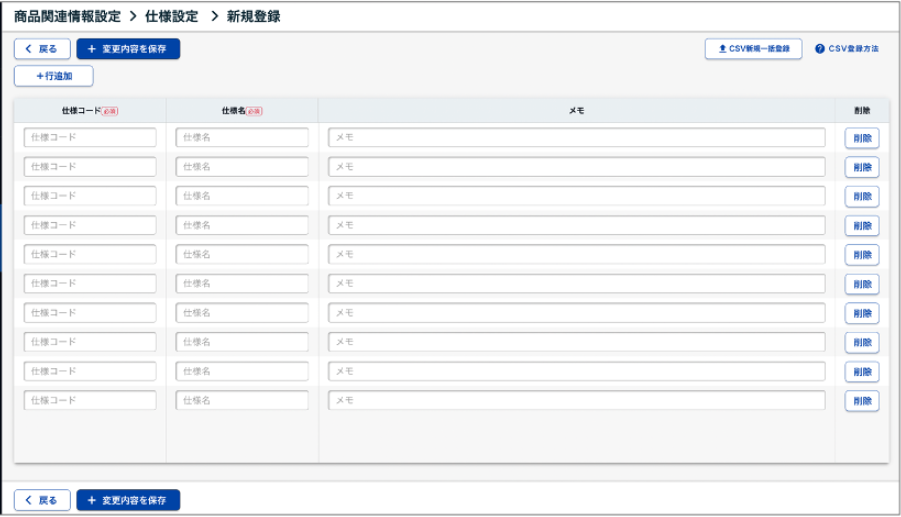Click the bottom 変更内容を保存 save button
901x517 pixels.
[128, 500]
